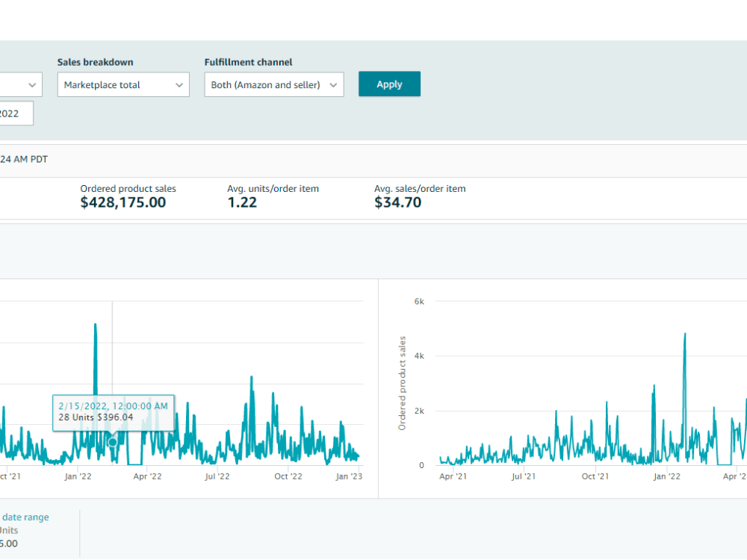Click the 6k label on right chart y-axis
The width and height of the screenshot is (747, 560).
[419, 302]
